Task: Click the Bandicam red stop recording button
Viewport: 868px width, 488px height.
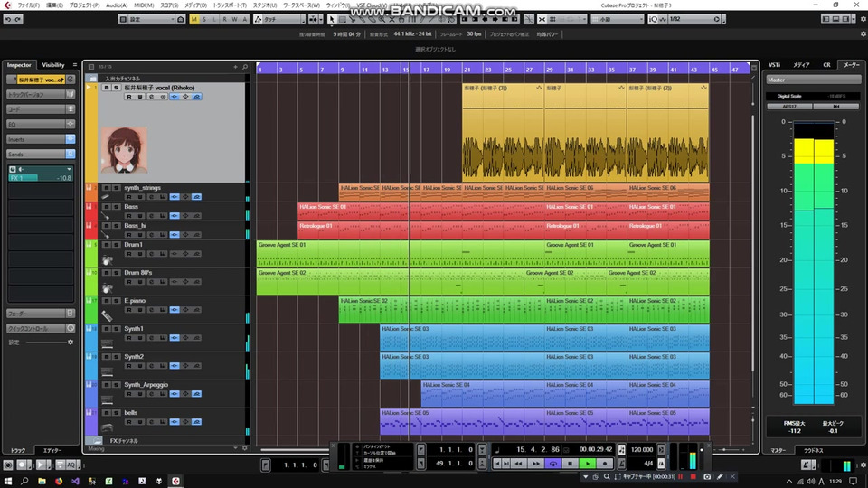Action: pos(693,476)
